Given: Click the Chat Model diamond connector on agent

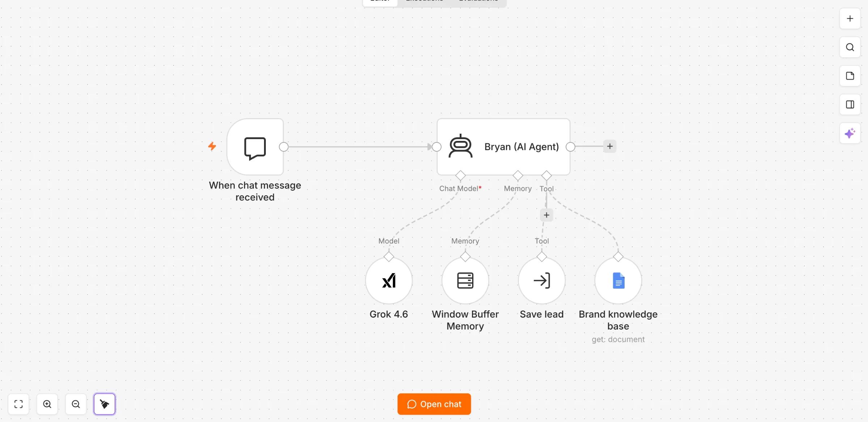Looking at the screenshot, I should [460, 176].
